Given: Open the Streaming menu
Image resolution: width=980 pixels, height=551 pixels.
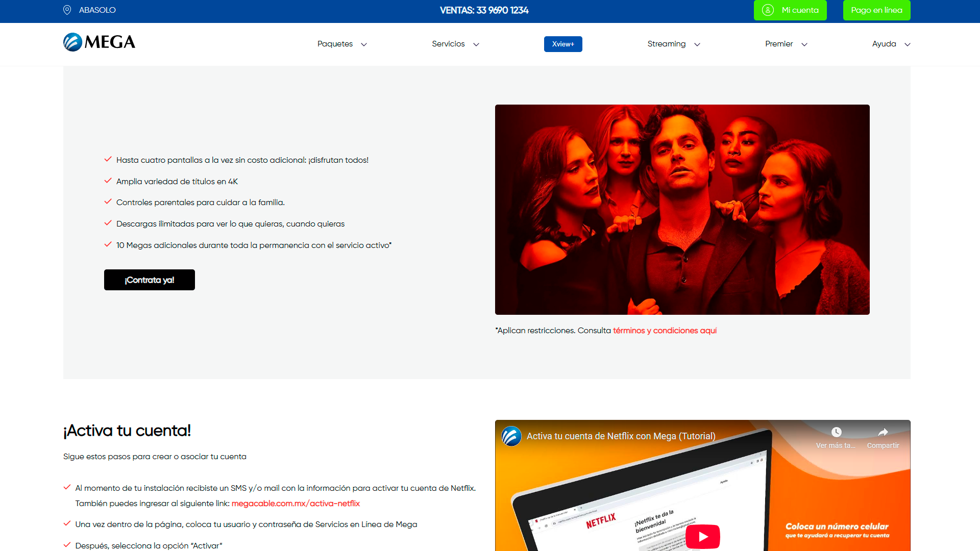Looking at the screenshot, I should pos(667,44).
